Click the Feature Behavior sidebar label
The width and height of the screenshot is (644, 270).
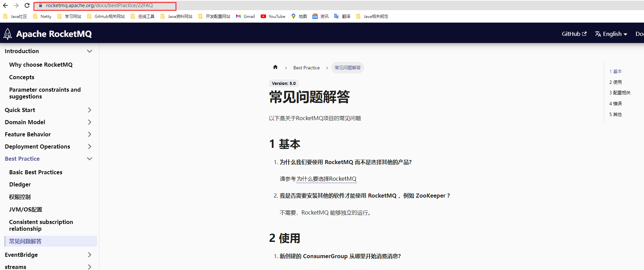pos(28,134)
